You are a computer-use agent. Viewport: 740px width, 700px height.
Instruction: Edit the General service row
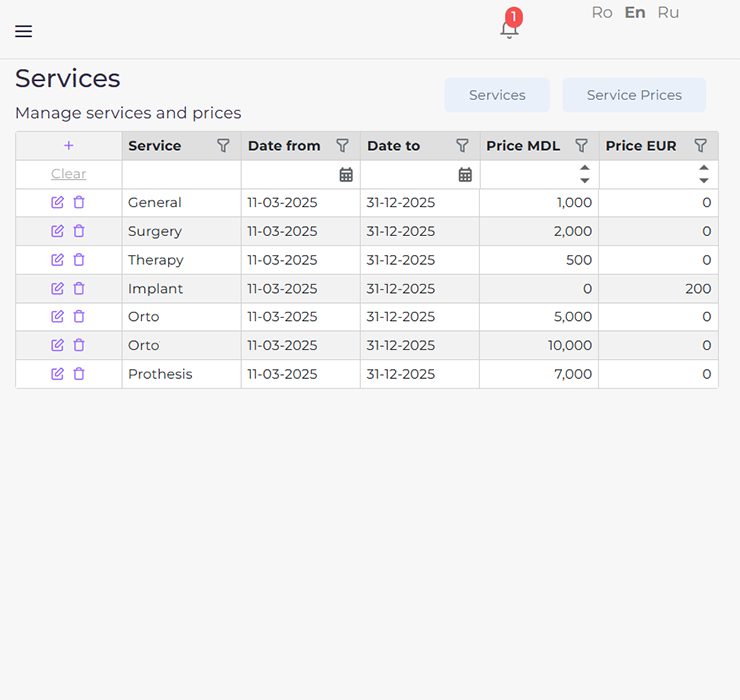(57, 202)
